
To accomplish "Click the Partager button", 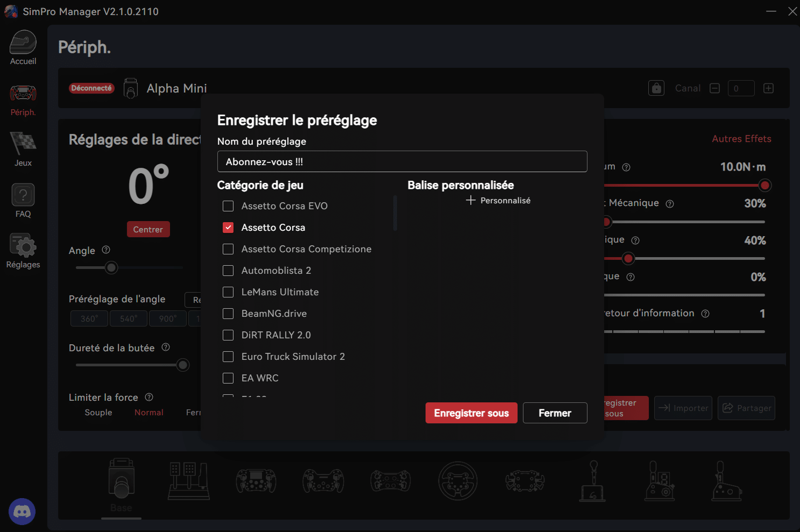I will [746, 408].
